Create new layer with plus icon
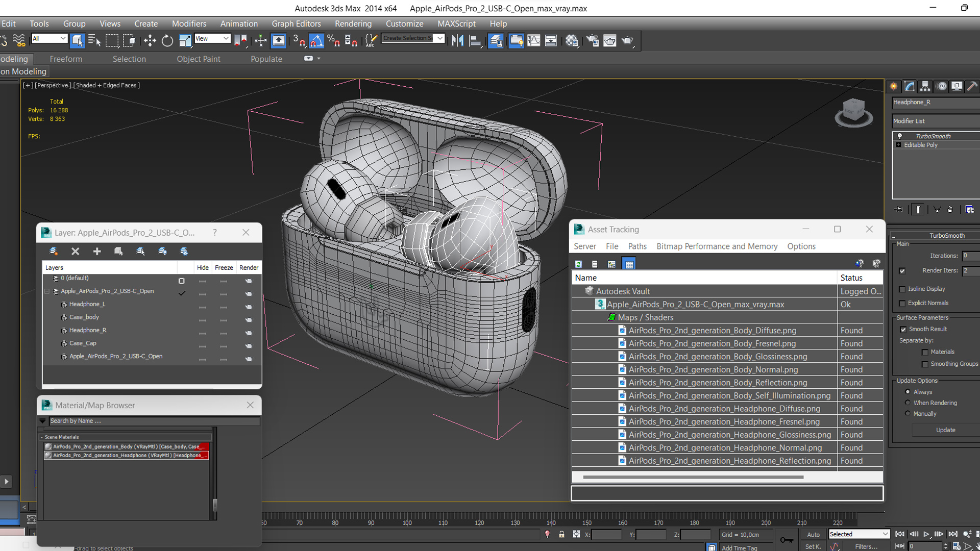Image resolution: width=980 pixels, height=551 pixels. [97, 251]
